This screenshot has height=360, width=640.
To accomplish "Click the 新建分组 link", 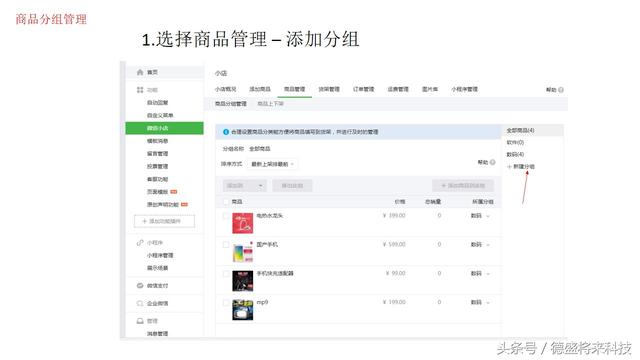I will coord(524,167).
